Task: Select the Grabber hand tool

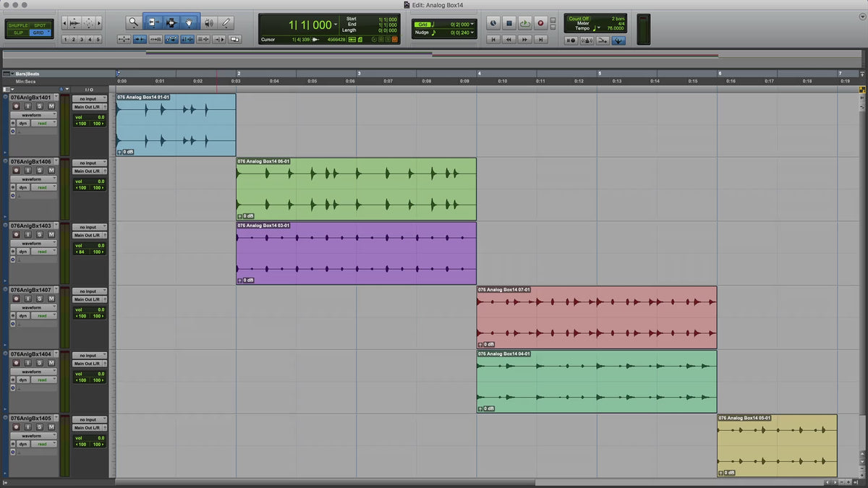Action: coord(190,23)
